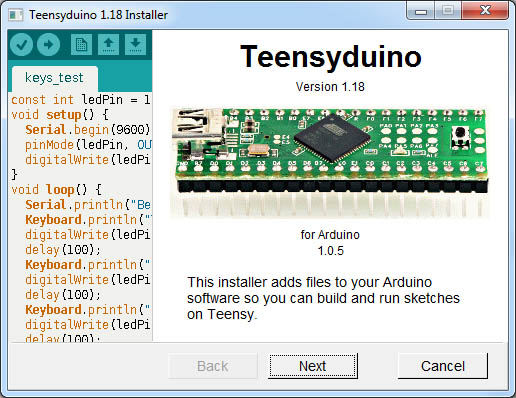Click the installer description paragraph
Screen dimensions: 516x398
(x=323, y=298)
